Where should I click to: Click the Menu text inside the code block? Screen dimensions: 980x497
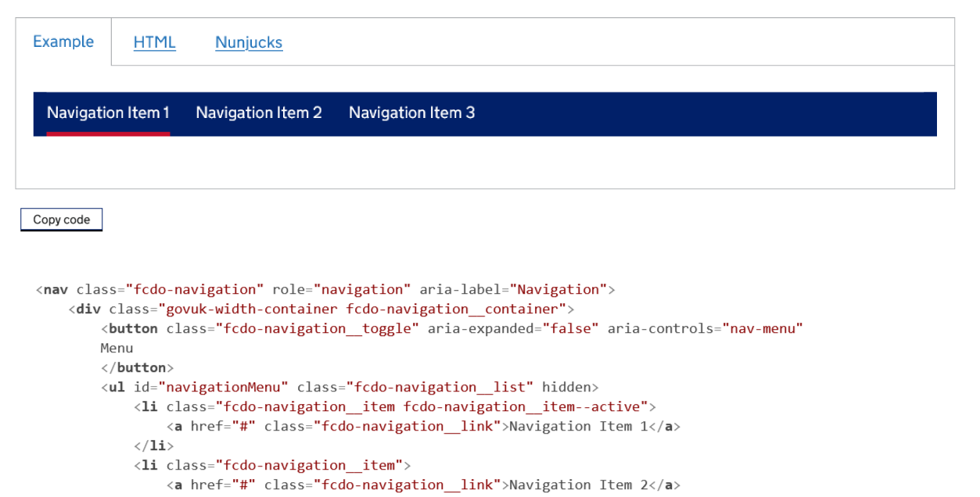[x=117, y=349]
